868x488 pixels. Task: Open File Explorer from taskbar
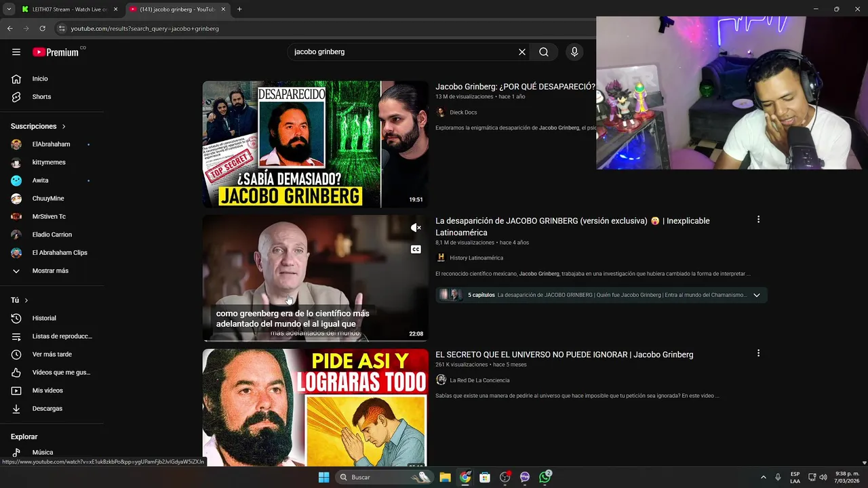click(x=445, y=477)
